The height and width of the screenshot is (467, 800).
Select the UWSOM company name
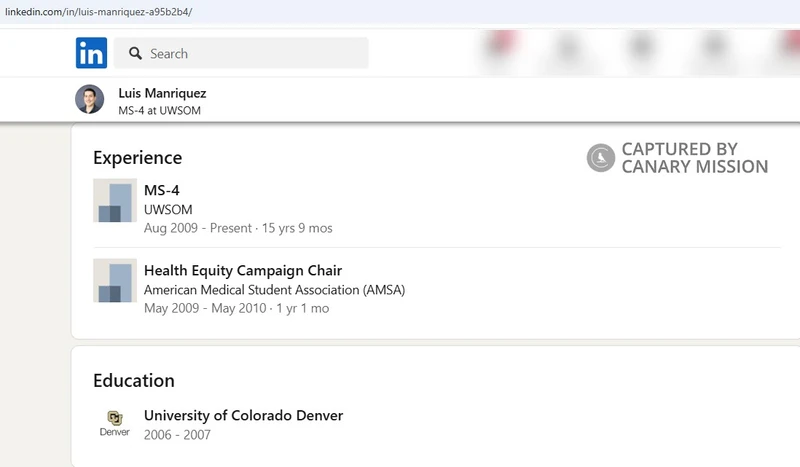tap(168, 210)
